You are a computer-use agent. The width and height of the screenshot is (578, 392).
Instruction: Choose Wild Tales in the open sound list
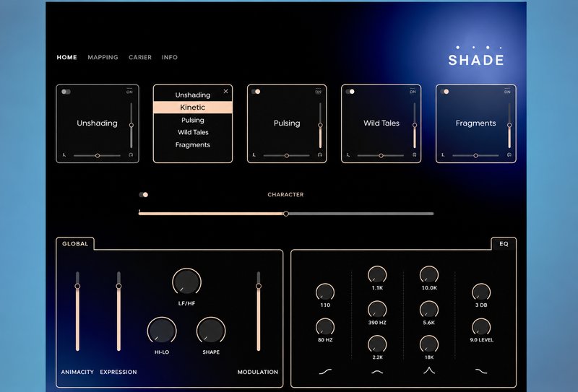(193, 132)
